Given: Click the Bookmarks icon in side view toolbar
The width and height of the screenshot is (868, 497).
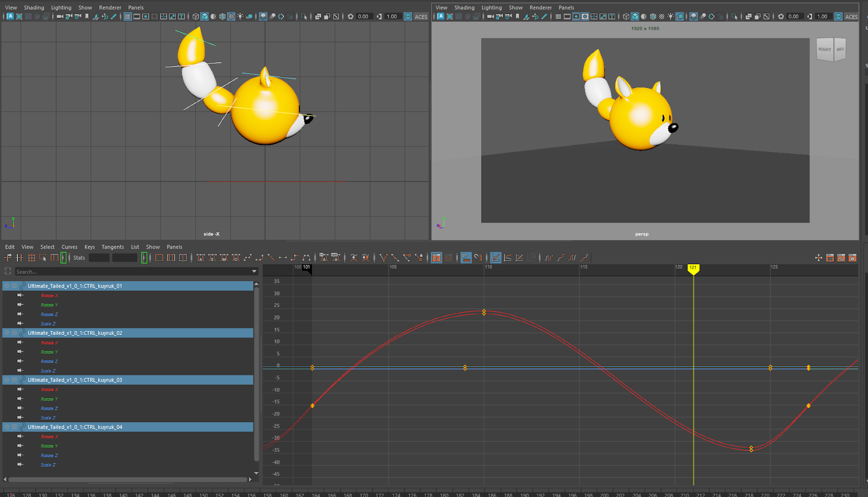Looking at the screenshot, I should tap(87, 16).
